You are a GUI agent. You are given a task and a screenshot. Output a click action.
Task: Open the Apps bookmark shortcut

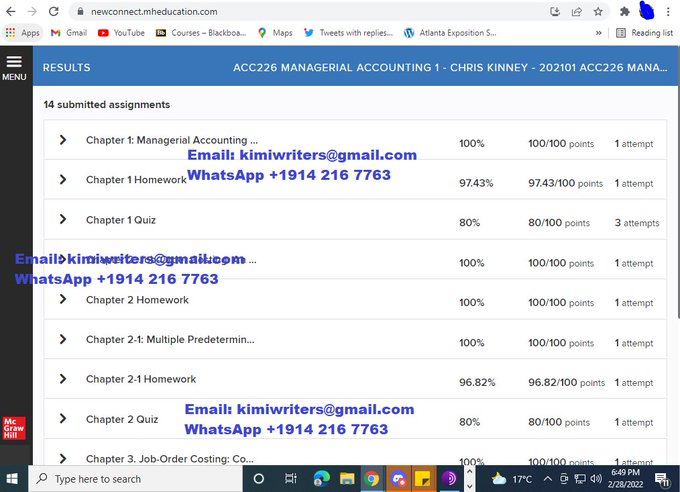(23, 33)
